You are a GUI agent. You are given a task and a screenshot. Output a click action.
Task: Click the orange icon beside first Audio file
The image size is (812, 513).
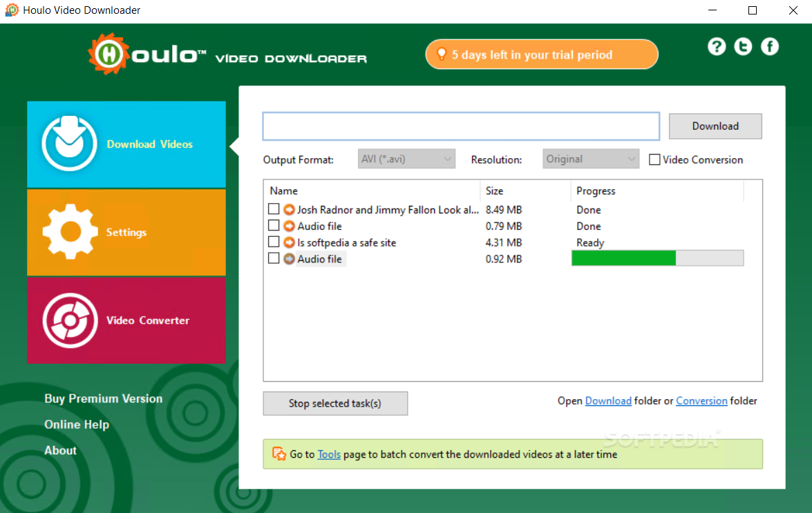tap(289, 226)
